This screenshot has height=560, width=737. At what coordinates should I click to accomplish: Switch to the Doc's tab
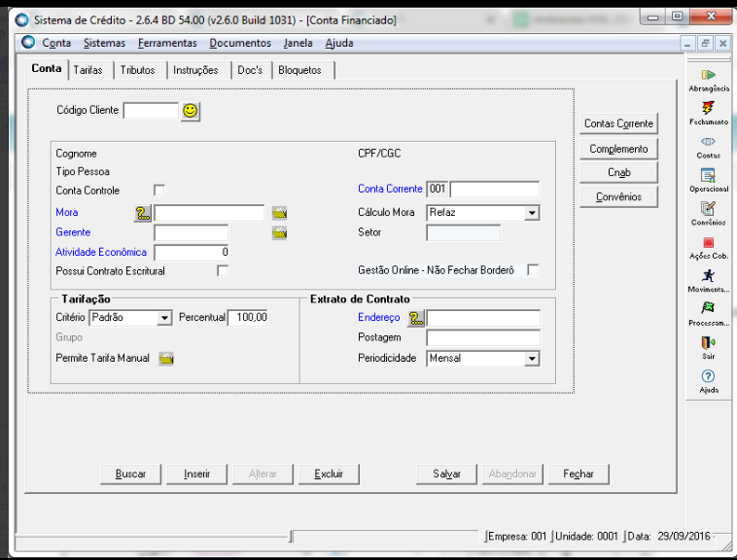250,70
